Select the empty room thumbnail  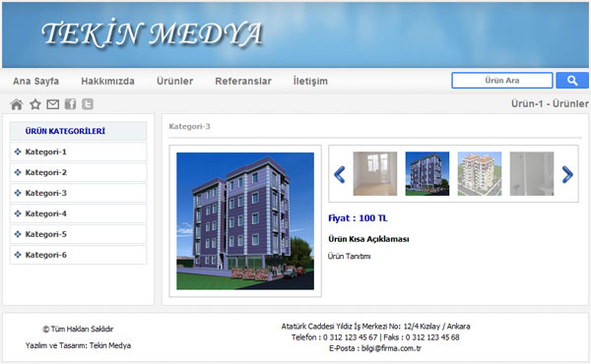(x=375, y=173)
